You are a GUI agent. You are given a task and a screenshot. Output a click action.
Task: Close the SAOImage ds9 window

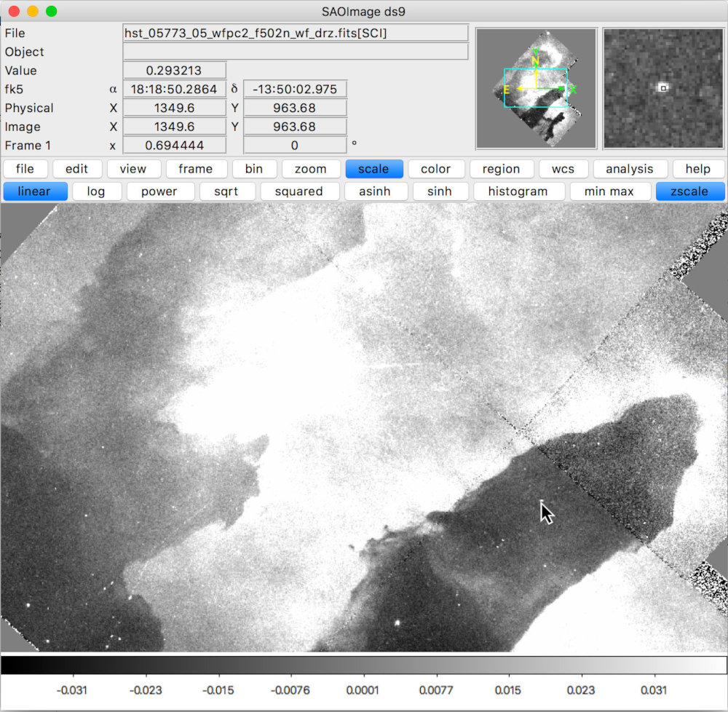point(14,11)
